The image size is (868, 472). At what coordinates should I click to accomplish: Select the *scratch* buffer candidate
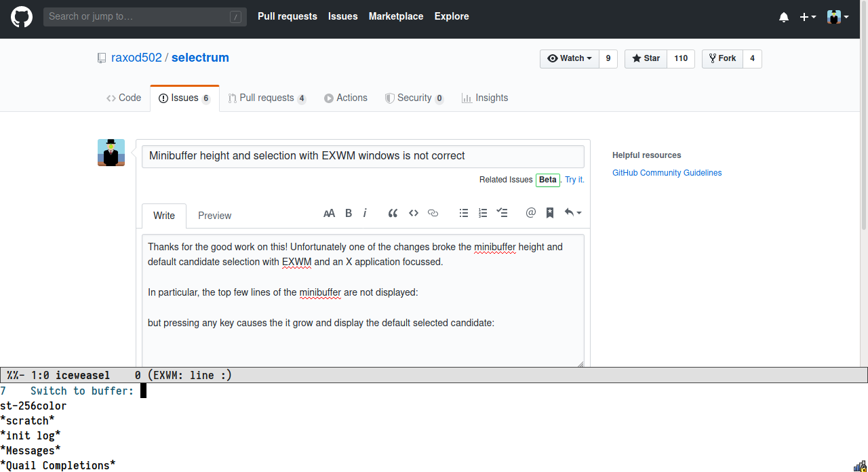[27, 420]
